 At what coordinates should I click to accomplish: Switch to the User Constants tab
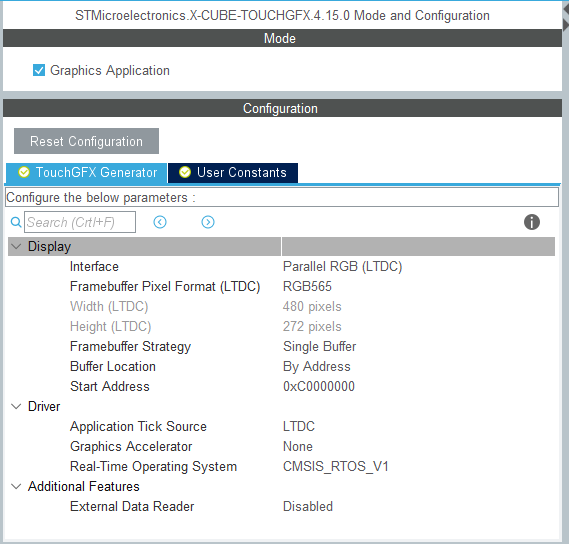233,173
